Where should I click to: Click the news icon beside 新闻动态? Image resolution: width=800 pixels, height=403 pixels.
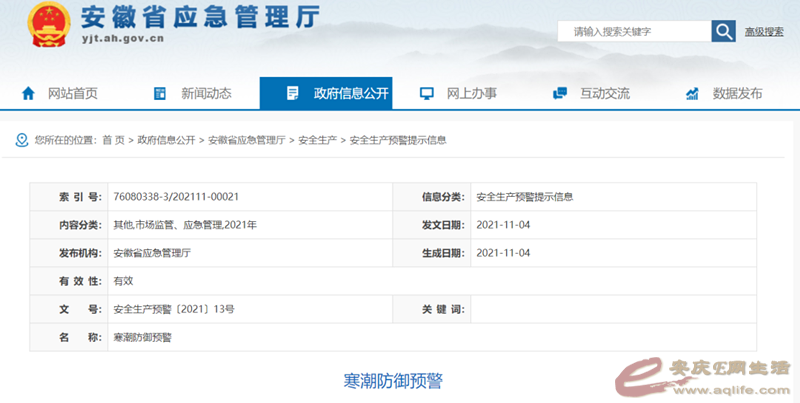[160, 93]
